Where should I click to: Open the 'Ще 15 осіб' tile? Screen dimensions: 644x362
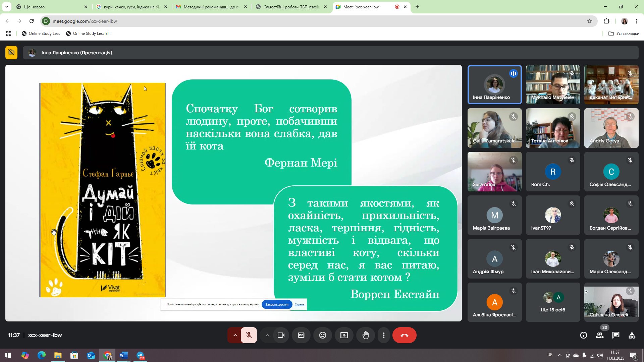(x=553, y=302)
